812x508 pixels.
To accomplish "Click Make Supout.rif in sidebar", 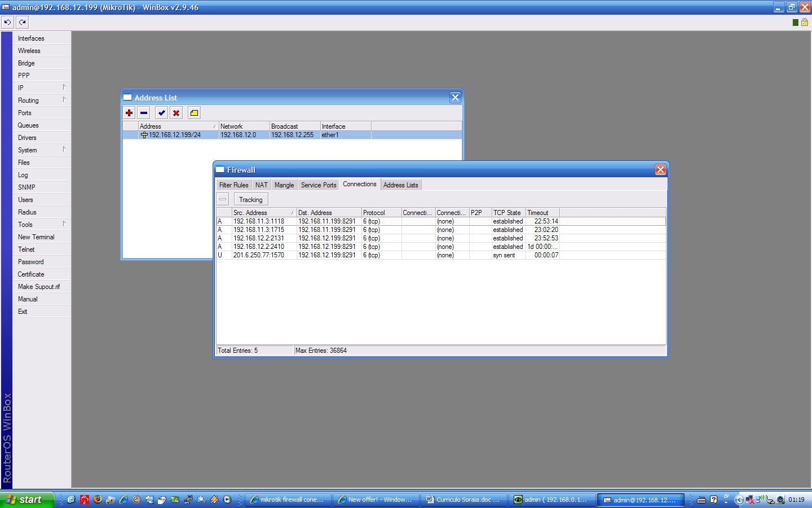I will click(x=42, y=286).
